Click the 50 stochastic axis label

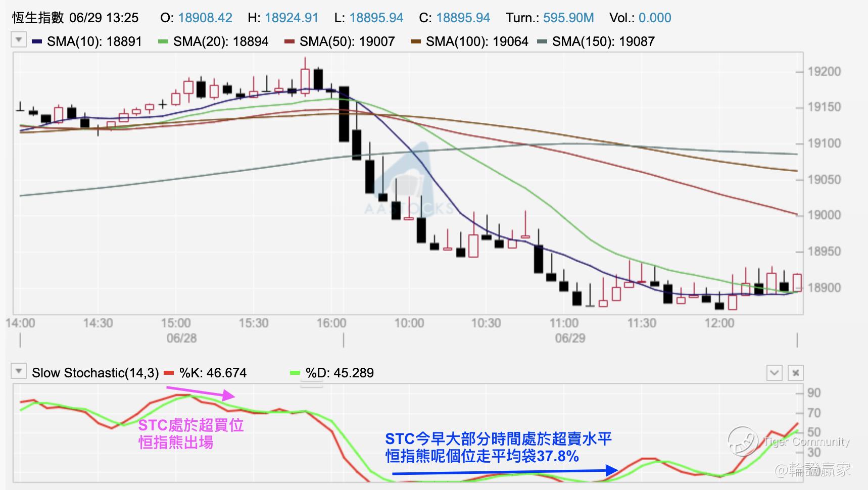(x=814, y=432)
